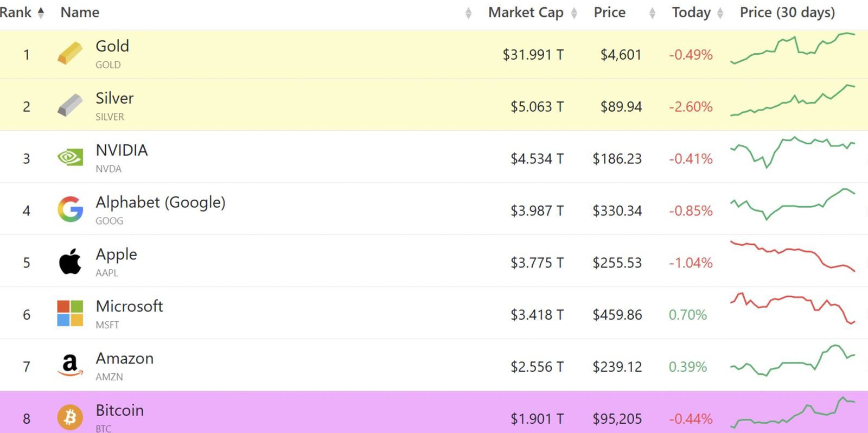The height and width of the screenshot is (433, 868).
Task: Sort by Name column arrows
Action: 468,14
